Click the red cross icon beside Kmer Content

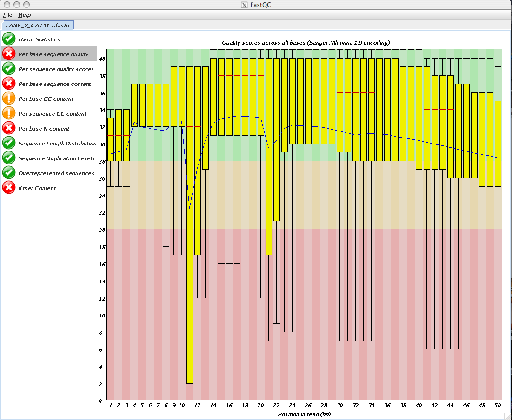pos(9,188)
